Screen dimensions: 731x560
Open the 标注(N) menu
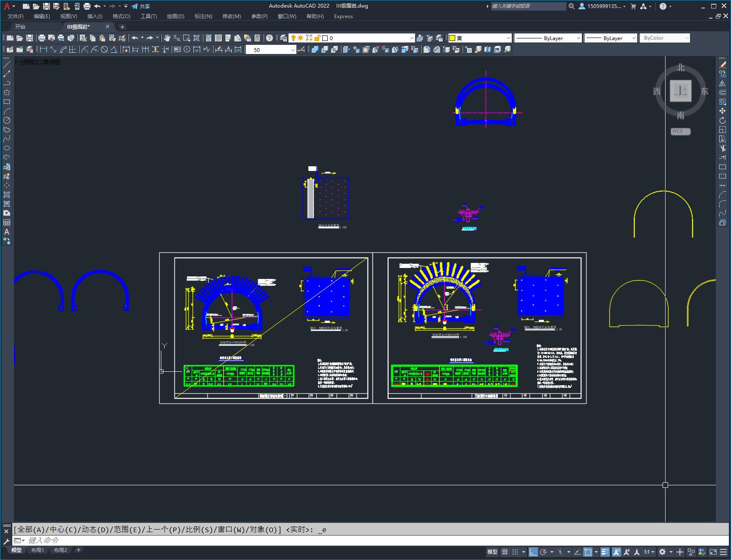pos(203,16)
